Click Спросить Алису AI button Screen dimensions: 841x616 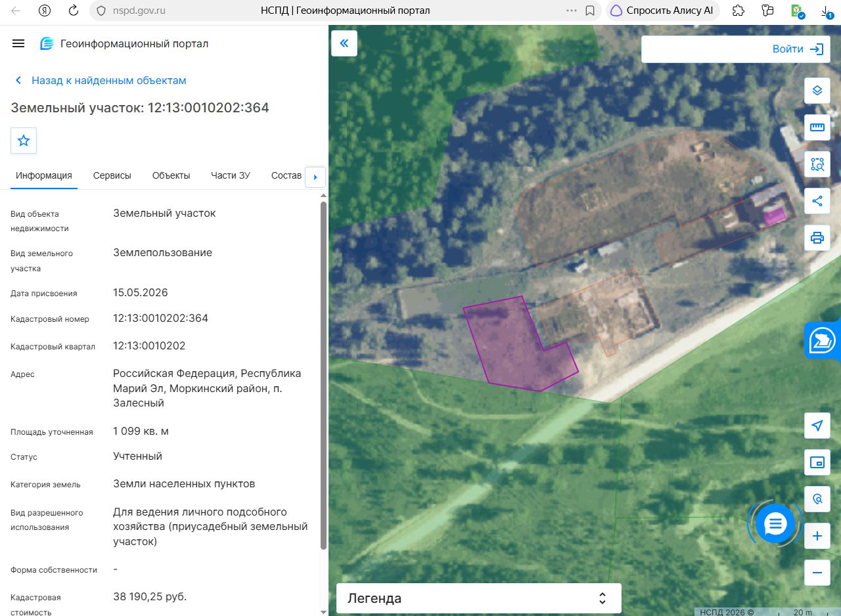pos(663,11)
